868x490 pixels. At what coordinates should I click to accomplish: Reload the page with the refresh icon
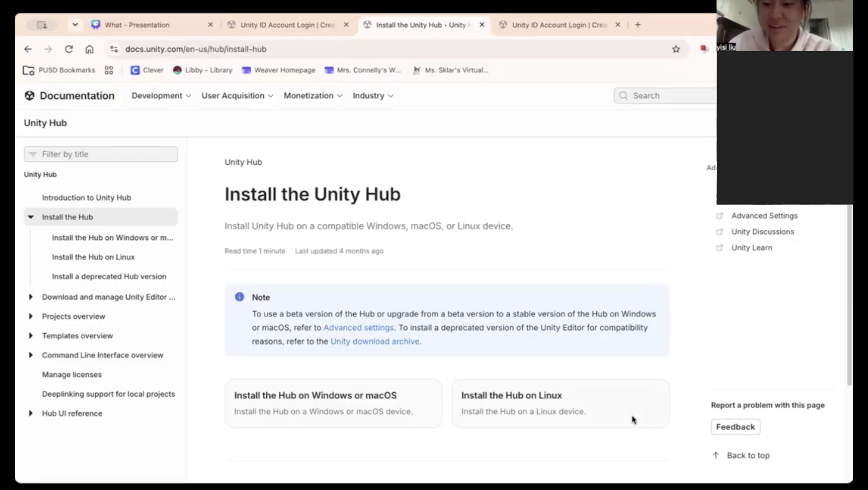coord(69,49)
